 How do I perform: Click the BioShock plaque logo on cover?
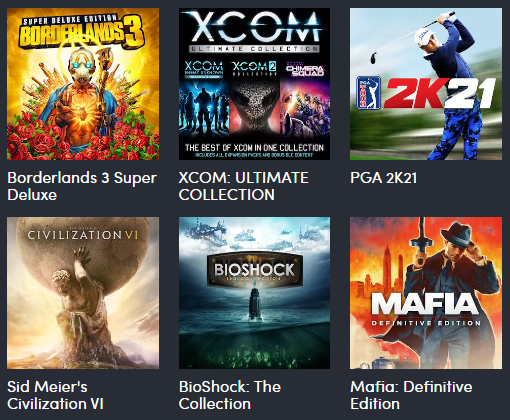tap(255, 270)
